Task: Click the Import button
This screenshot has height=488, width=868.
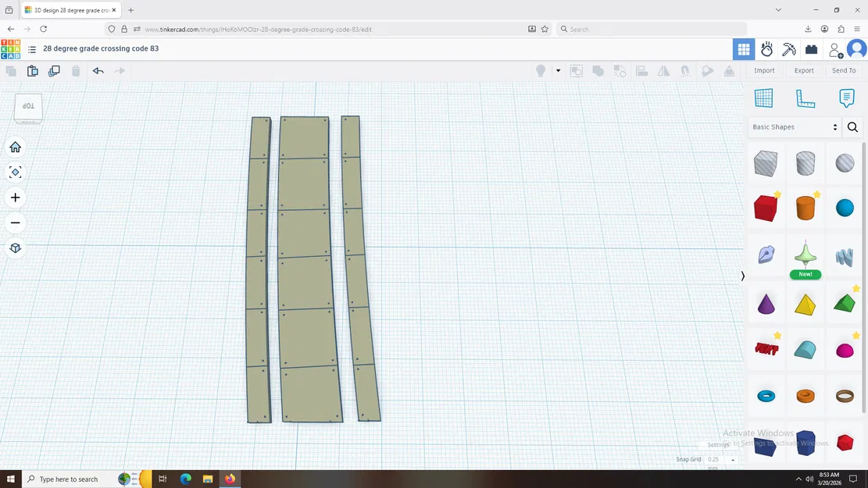Action: pos(764,70)
